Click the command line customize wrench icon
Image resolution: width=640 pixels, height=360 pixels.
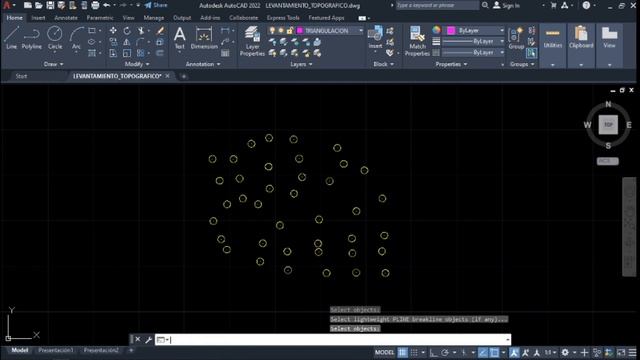(149, 340)
